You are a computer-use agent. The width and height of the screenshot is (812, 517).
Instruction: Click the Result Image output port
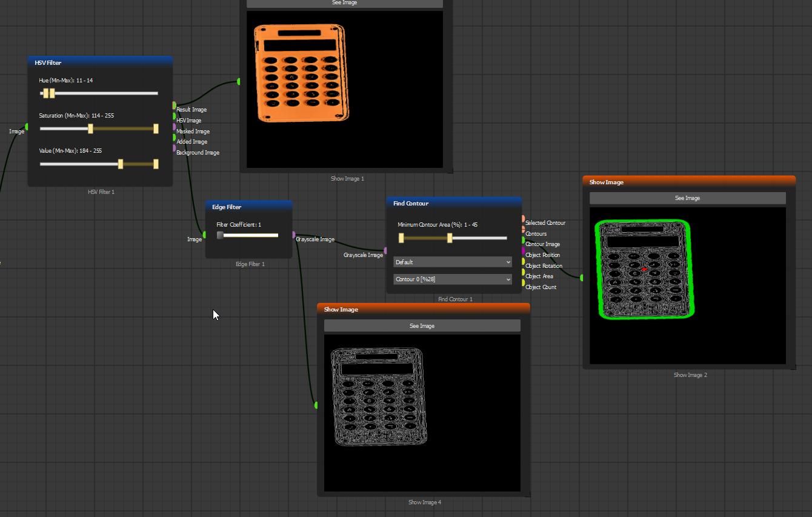(x=175, y=105)
